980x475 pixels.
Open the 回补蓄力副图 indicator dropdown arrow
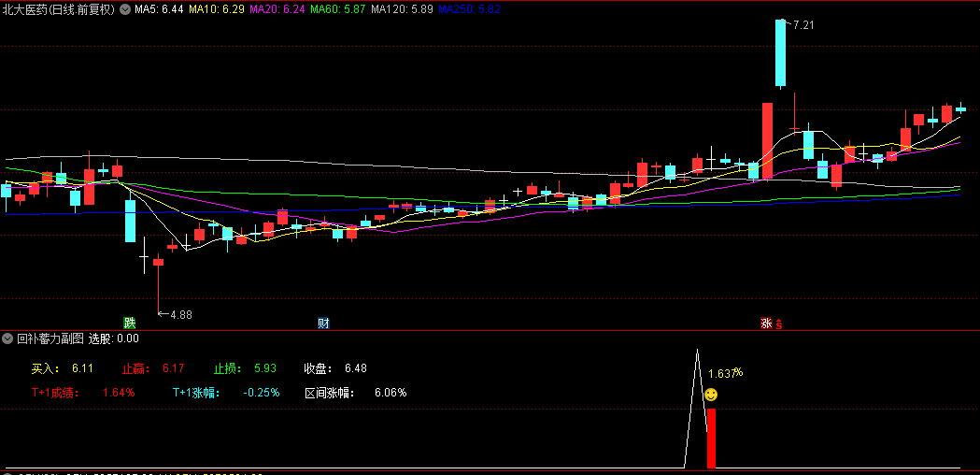point(7,338)
